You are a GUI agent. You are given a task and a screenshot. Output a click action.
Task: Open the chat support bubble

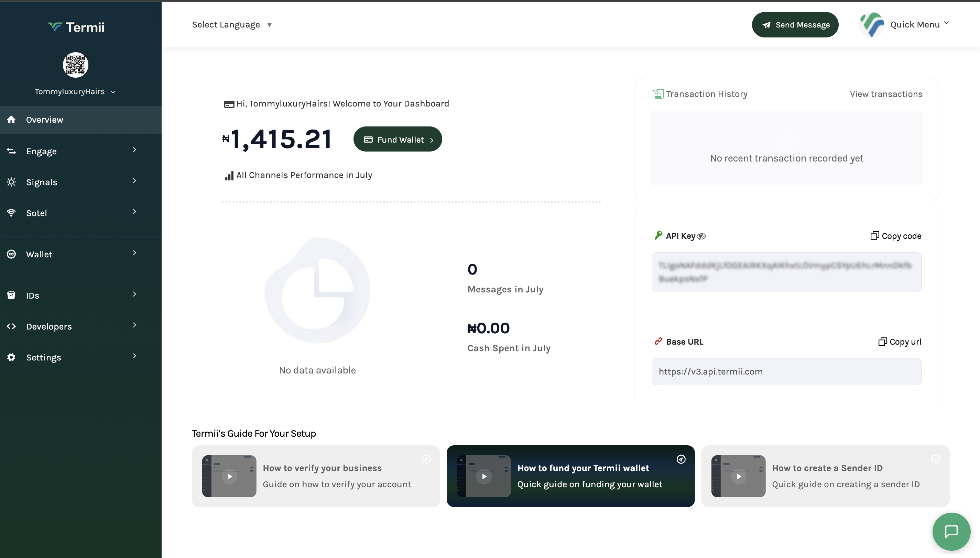(x=951, y=532)
